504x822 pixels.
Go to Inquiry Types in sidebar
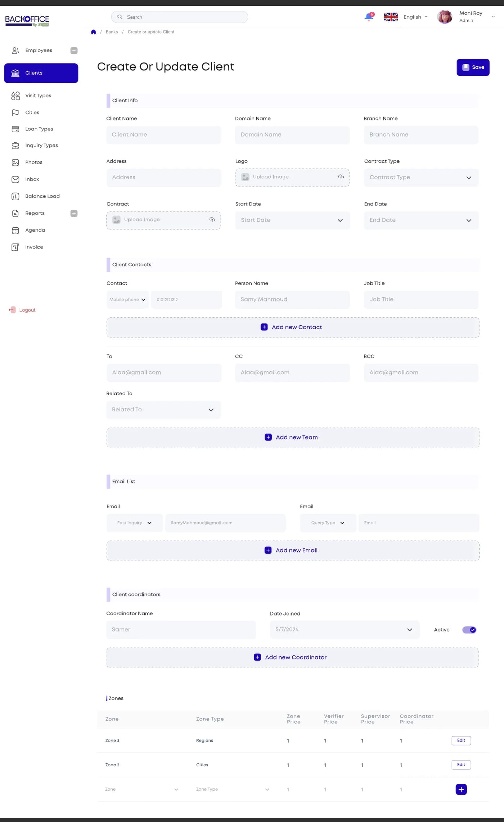(41, 146)
